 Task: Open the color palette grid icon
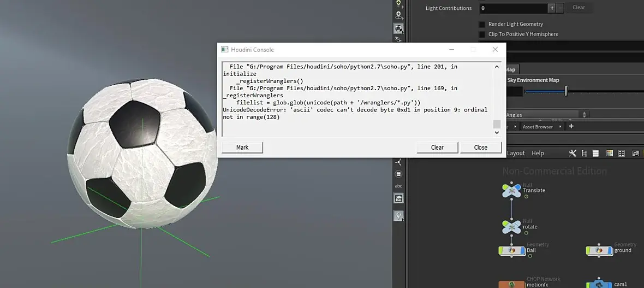tap(610, 153)
